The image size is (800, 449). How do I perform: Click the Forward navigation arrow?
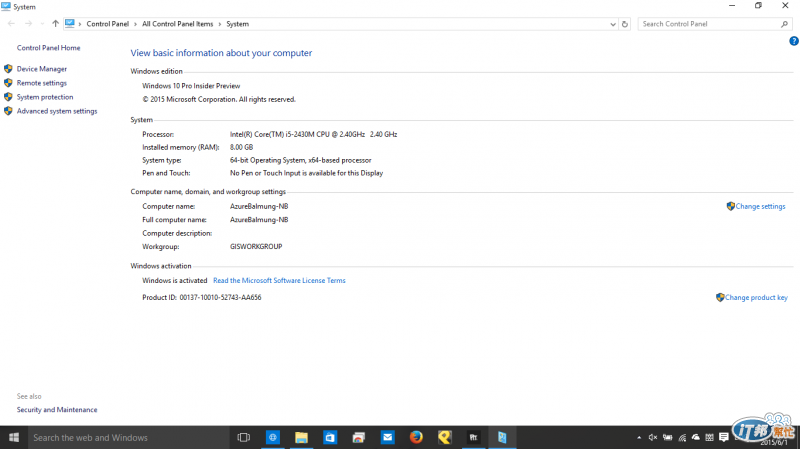point(28,23)
